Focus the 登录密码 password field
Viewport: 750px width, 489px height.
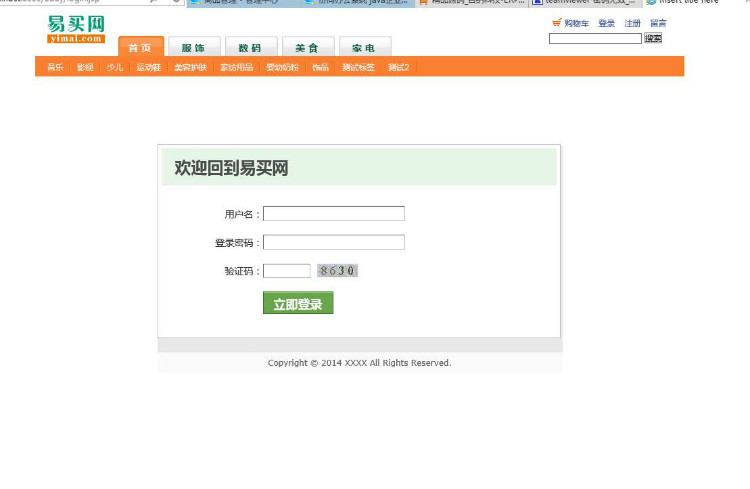coord(334,242)
